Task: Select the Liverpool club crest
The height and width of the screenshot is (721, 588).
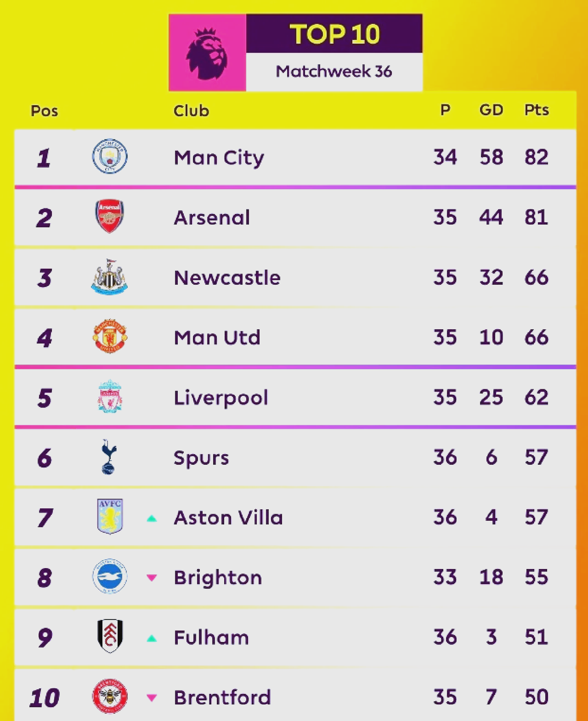Action: point(110,396)
